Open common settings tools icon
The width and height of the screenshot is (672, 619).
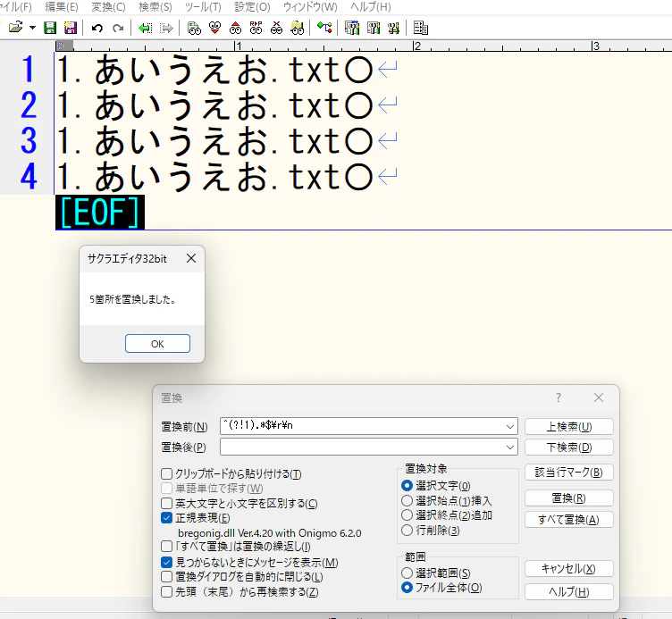[393, 29]
